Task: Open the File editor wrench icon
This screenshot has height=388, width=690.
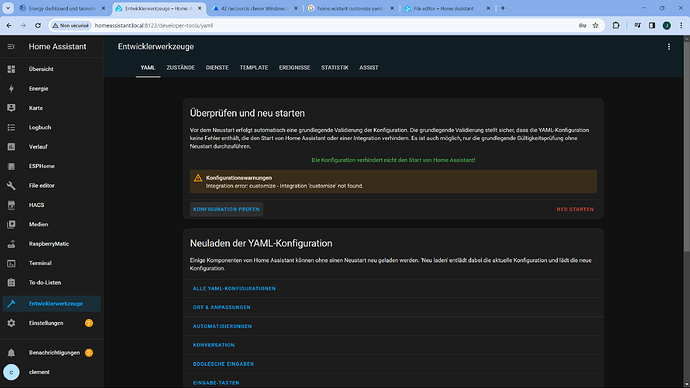Action: 11,186
